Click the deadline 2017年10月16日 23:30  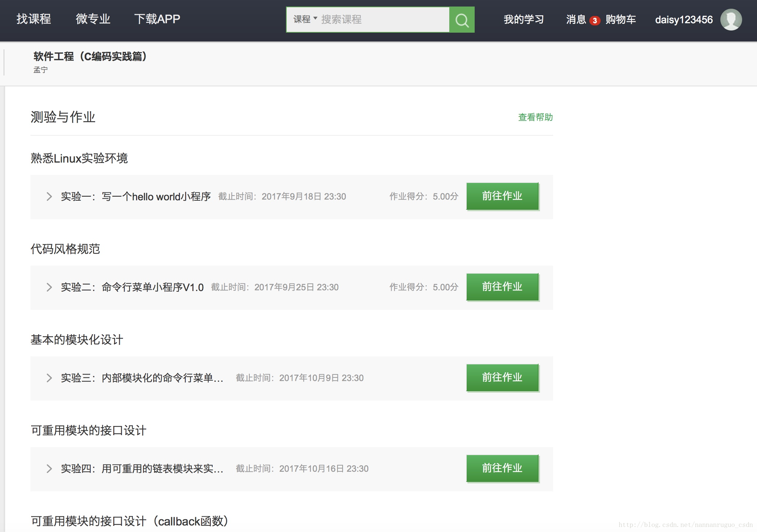pyautogui.click(x=324, y=469)
